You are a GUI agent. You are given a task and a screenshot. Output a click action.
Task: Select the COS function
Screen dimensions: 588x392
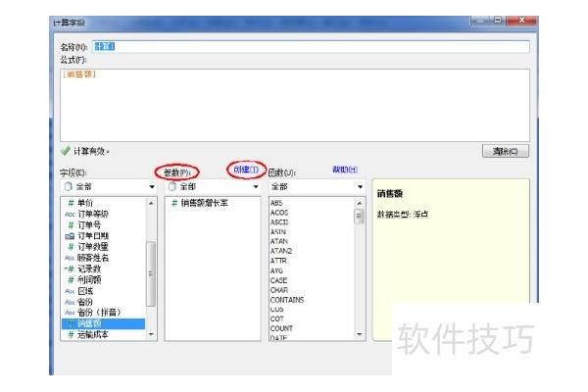[276, 309]
